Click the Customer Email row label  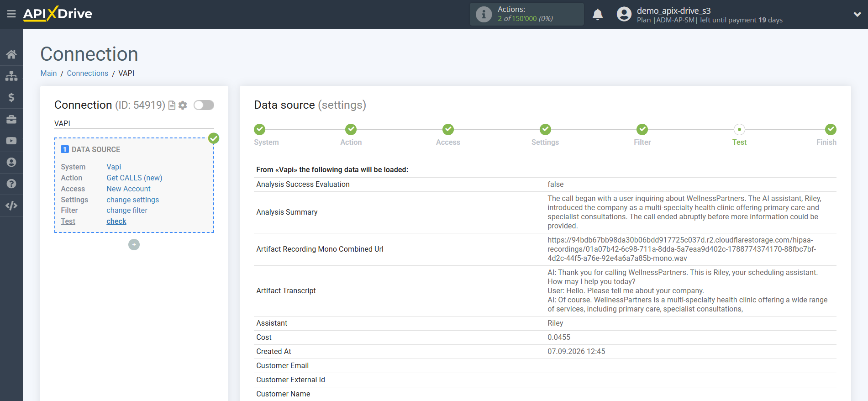(282, 365)
